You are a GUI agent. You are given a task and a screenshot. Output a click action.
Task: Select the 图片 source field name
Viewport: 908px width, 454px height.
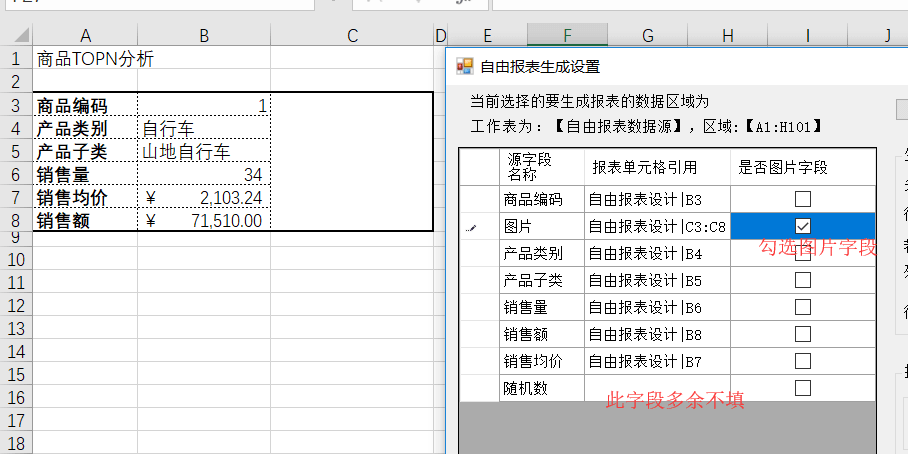[x=541, y=226]
